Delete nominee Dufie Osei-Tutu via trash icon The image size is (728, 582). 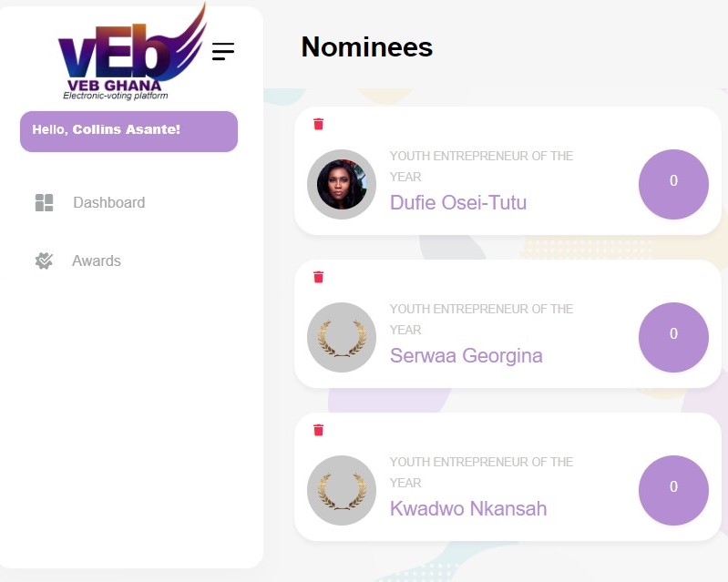318,124
